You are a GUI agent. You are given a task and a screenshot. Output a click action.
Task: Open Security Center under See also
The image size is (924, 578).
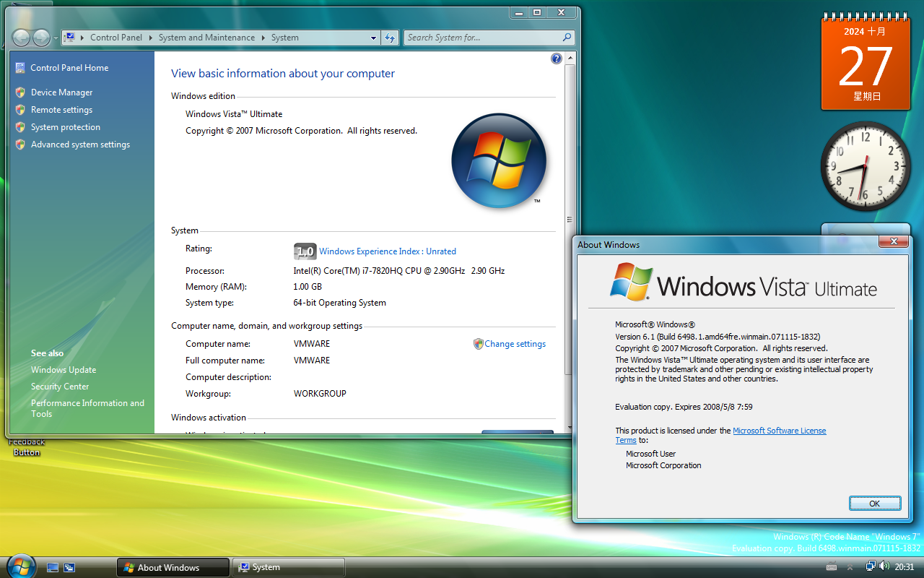[60, 387]
